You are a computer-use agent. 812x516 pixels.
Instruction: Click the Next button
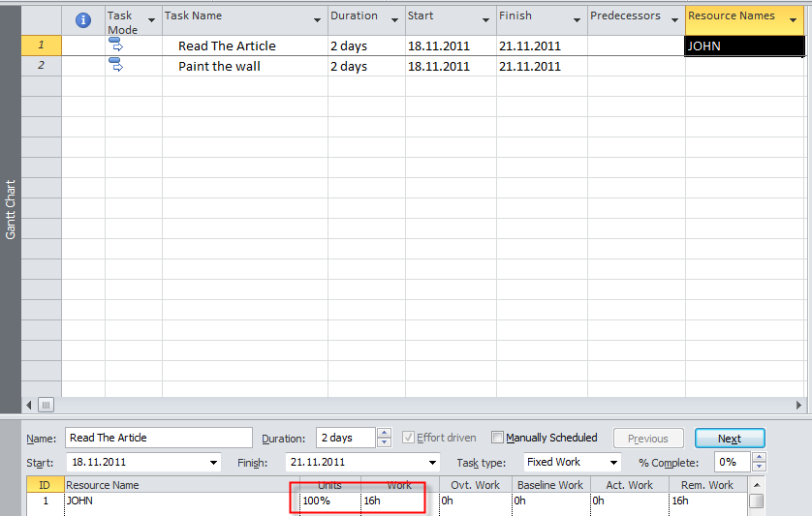(729, 439)
